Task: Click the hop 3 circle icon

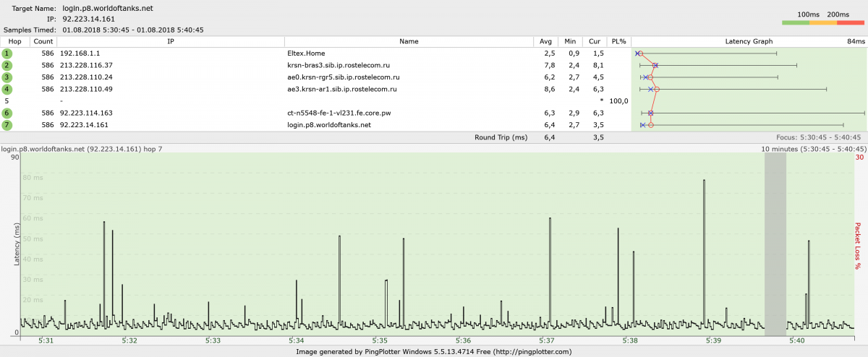Action: pyautogui.click(x=7, y=77)
